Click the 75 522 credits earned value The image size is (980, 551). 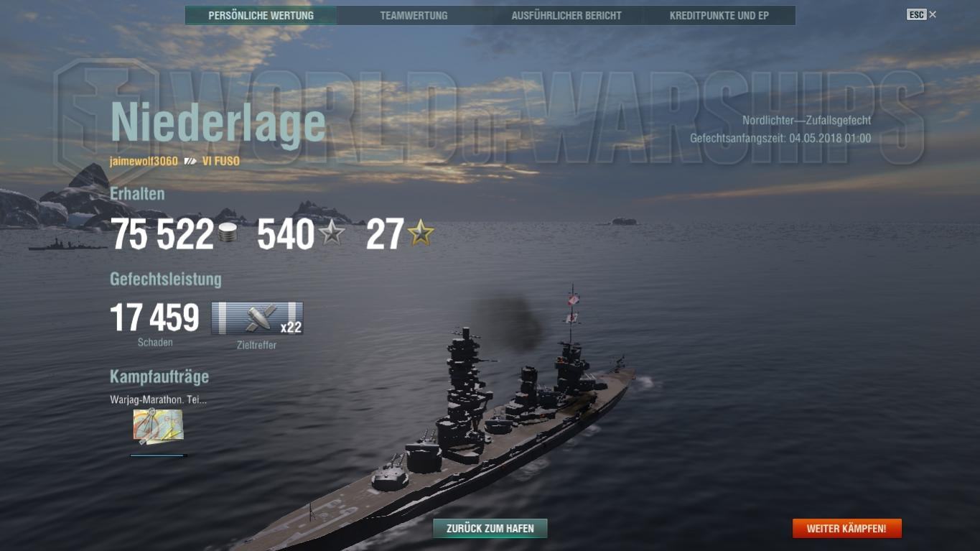pos(162,234)
